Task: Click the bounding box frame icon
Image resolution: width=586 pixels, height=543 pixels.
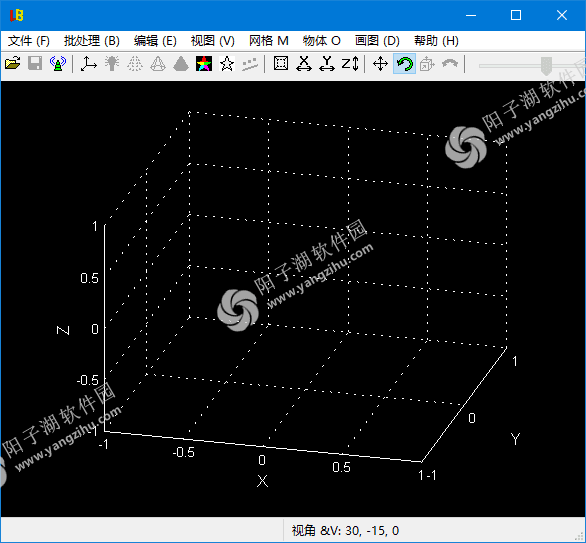Action: coord(281,64)
